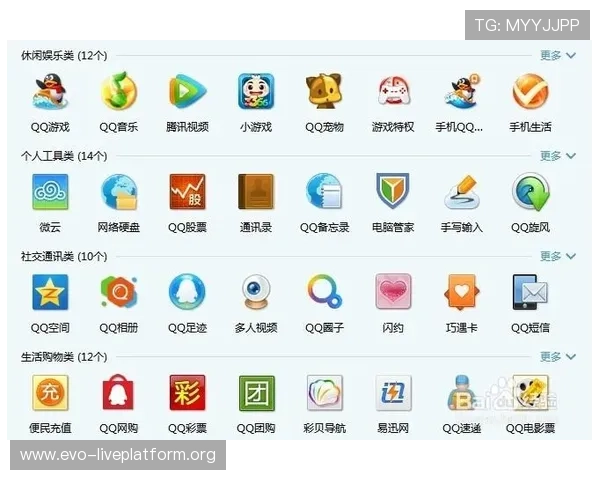This screenshot has width=600, height=480.
Task: Expand 更多 for 生活购物类
Action: click(x=558, y=357)
